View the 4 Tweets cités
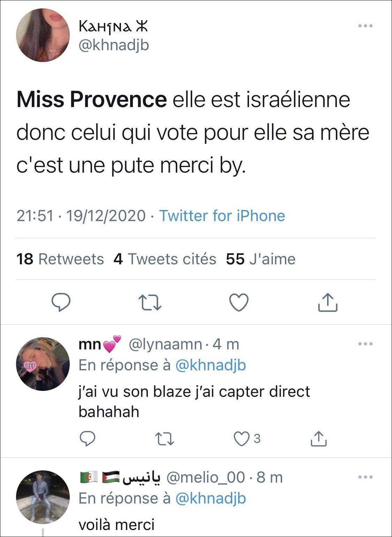 [165, 259]
